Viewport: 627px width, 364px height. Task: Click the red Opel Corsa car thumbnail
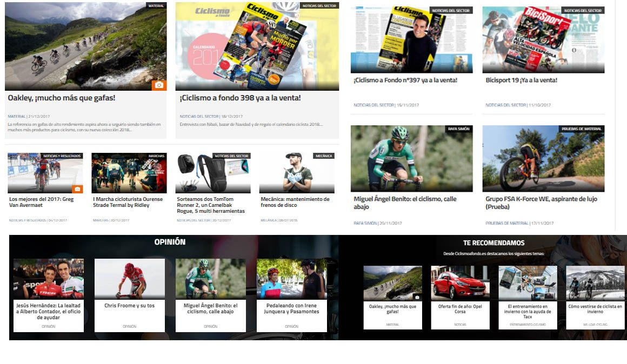461,283
